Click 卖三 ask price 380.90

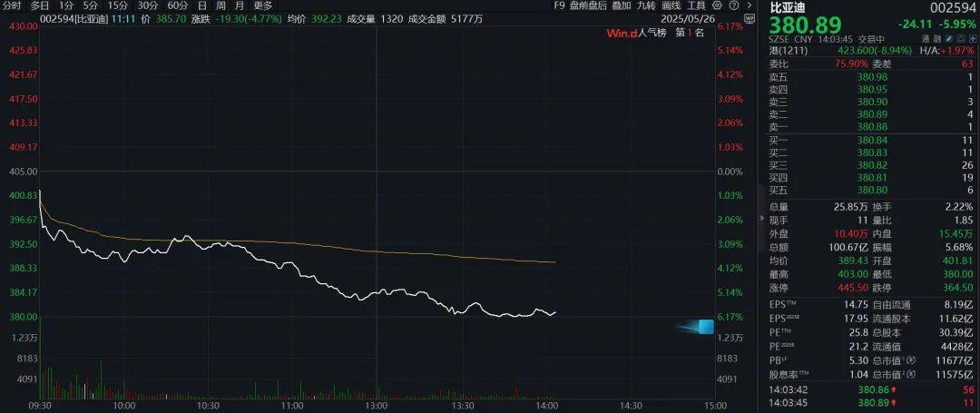click(x=872, y=102)
